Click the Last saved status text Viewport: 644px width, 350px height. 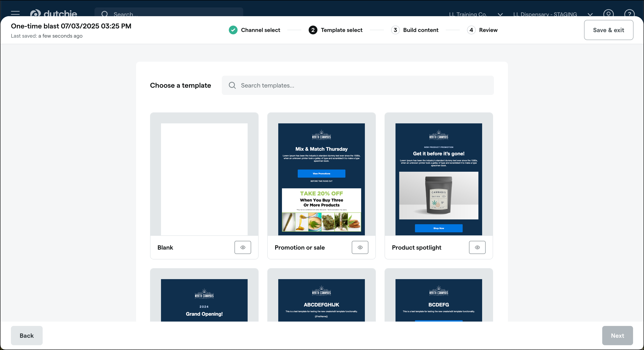(x=47, y=36)
